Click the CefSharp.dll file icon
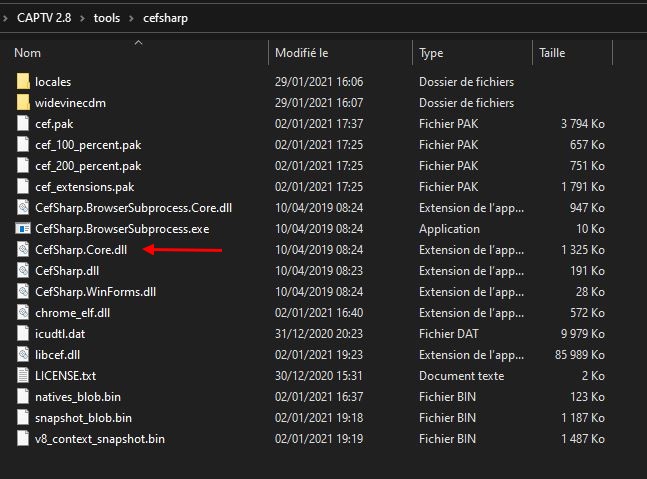This screenshot has height=479, width=647. click(x=23, y=271)
